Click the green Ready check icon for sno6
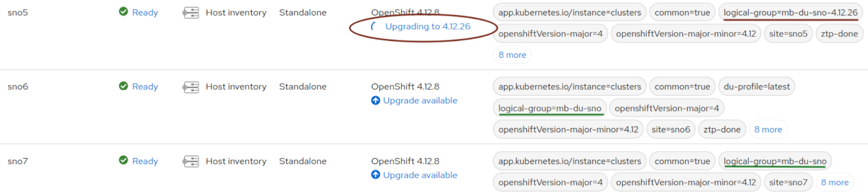 tap(123, 86)
